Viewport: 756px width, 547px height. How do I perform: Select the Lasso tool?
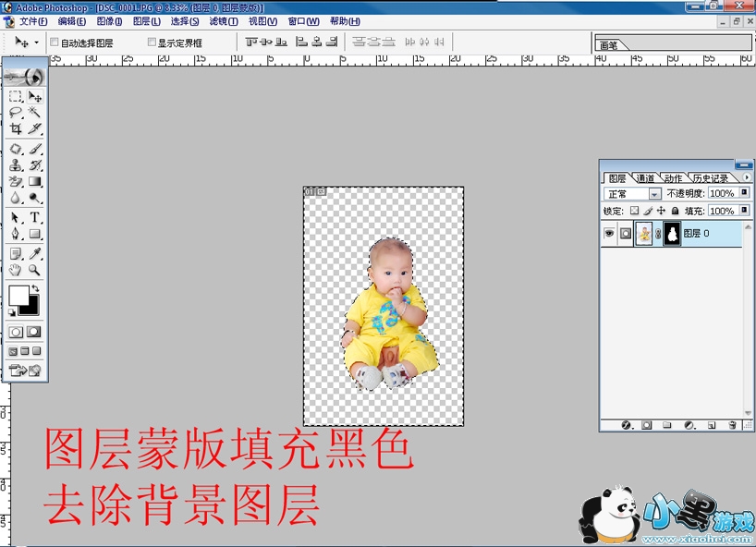[x=16, y=113]
